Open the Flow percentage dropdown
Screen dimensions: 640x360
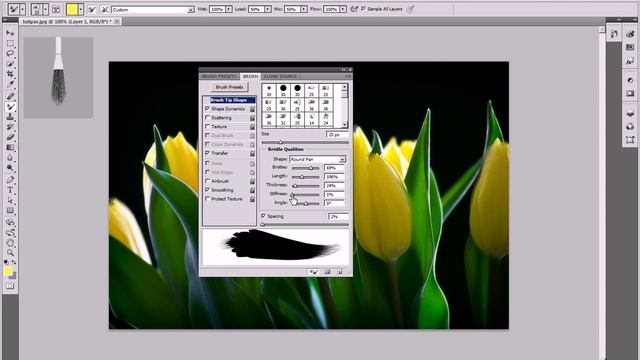[343, 9]
